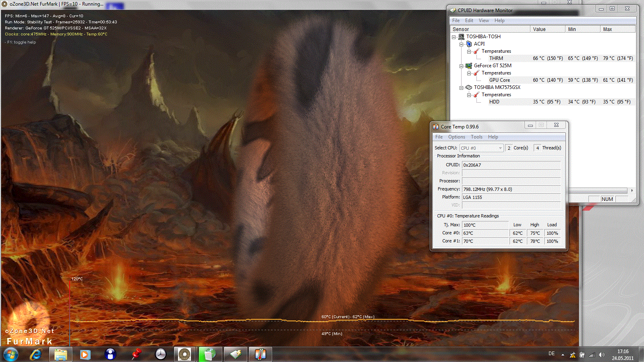Click the Min column header
The width and height of the screenshot is (644, 362).
(582, 29)
